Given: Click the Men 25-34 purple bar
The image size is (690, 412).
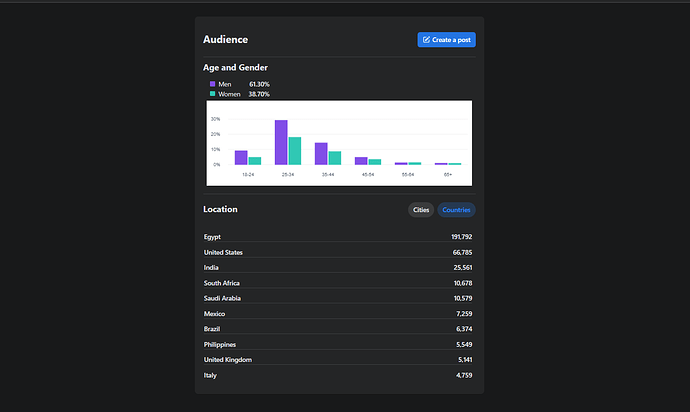Looking at the screenshot, I should [x=281, y=142].
